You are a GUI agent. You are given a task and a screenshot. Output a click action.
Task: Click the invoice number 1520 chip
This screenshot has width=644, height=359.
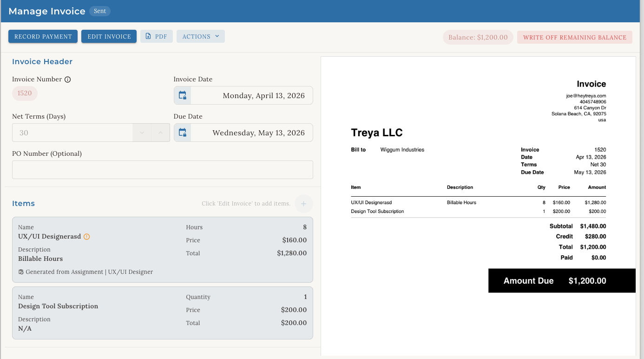[x=25, y=93]
